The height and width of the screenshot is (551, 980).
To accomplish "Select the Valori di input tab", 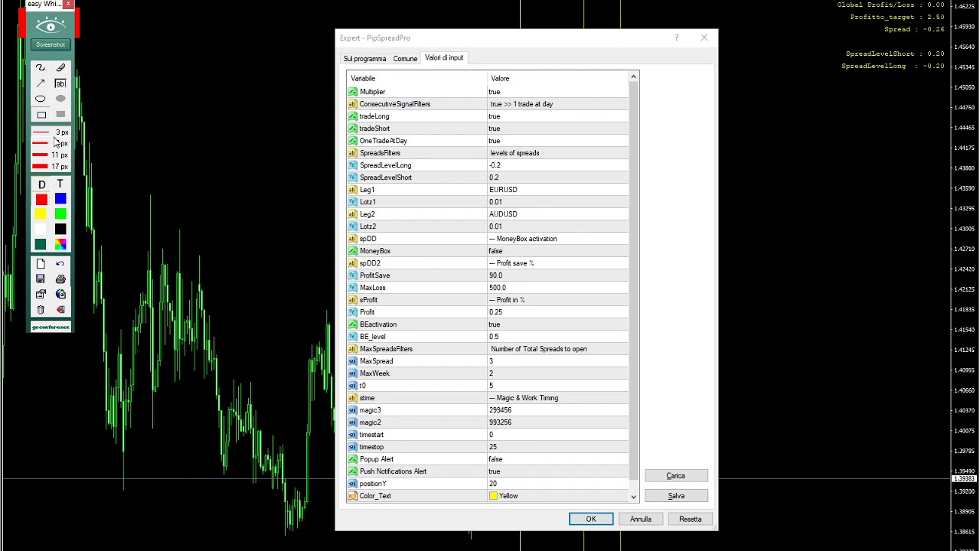I will coord(444,58).
